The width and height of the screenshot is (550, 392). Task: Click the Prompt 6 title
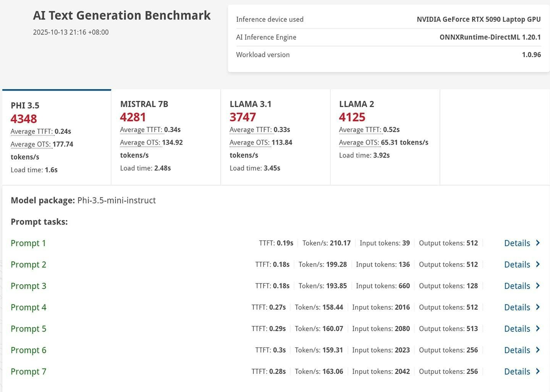(29, 350)
